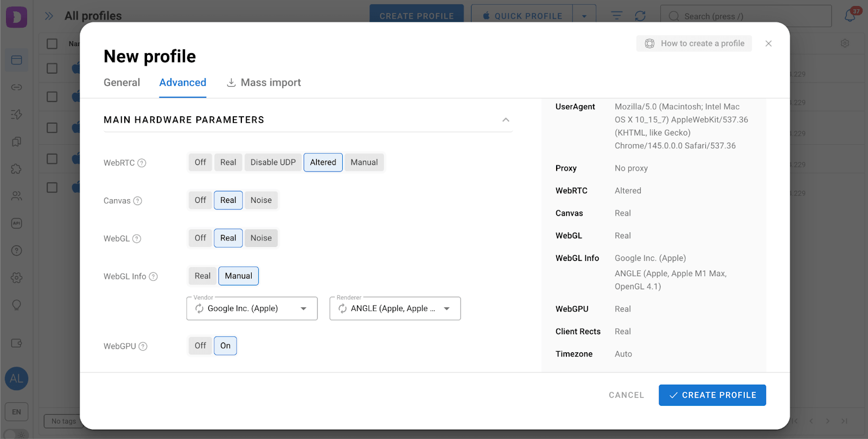Click the WebGL Info help icon
Viewport: 868px width, 439px height.
click(154, 277)
